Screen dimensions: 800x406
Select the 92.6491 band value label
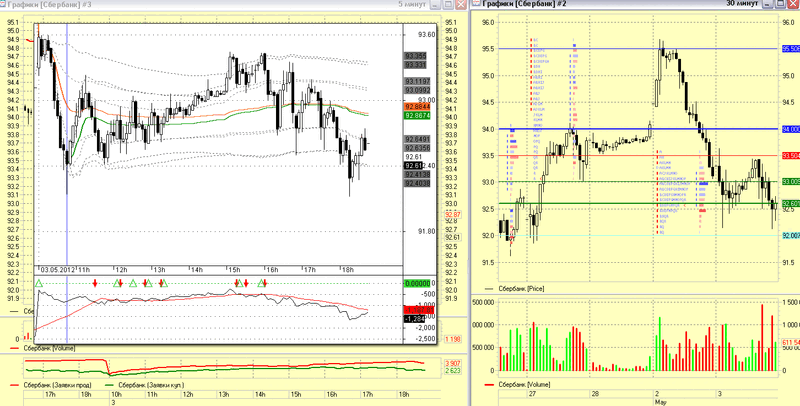point(417,139)
